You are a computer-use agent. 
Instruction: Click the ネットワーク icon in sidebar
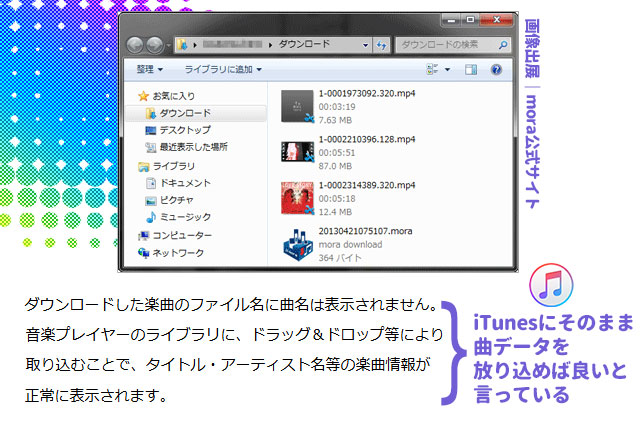[x=144, y=254]
